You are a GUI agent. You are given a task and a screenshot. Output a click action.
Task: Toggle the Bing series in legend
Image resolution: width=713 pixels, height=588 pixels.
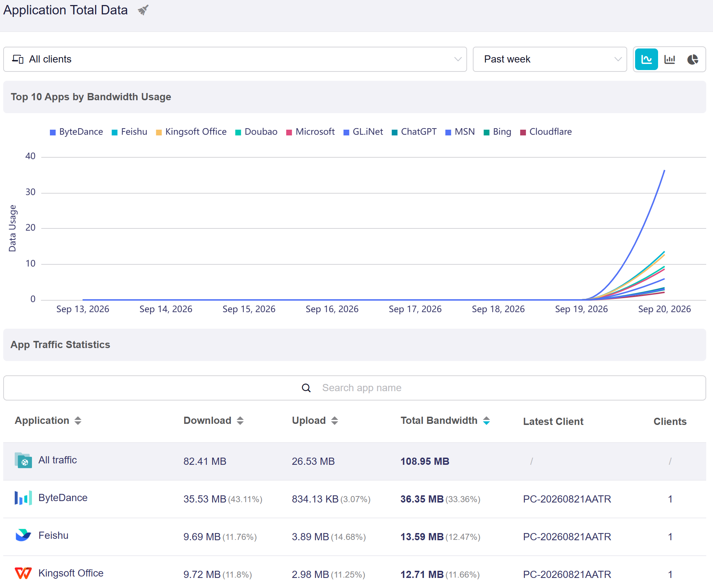[498, 132]
